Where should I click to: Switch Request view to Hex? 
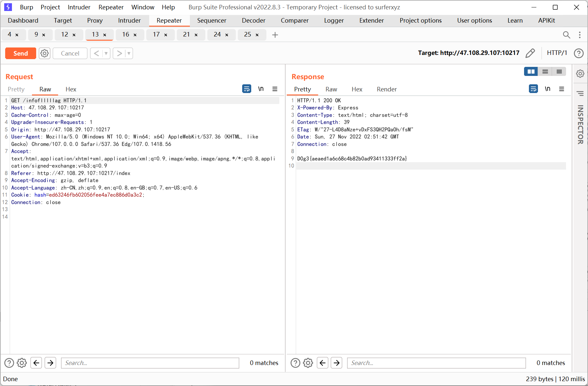coord(71,89)
